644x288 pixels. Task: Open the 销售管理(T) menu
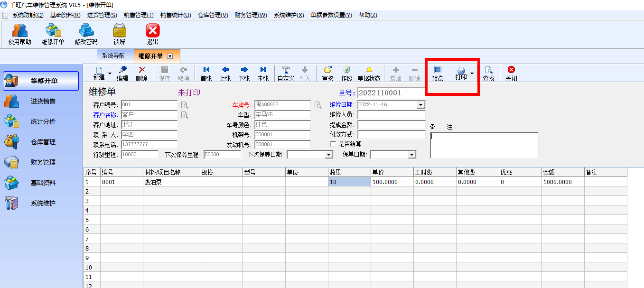139,15
